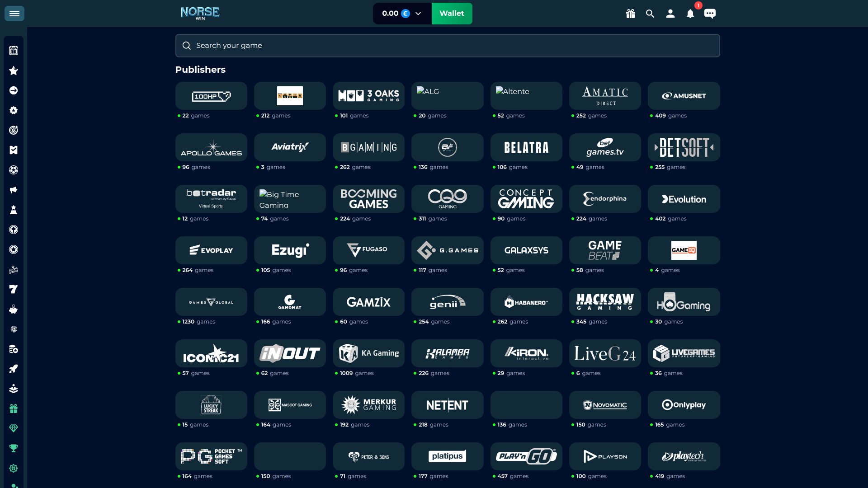Select the Evoplay publisher card
The width and height of the screenshot is (868, 488).
click(x=211, y=250)
